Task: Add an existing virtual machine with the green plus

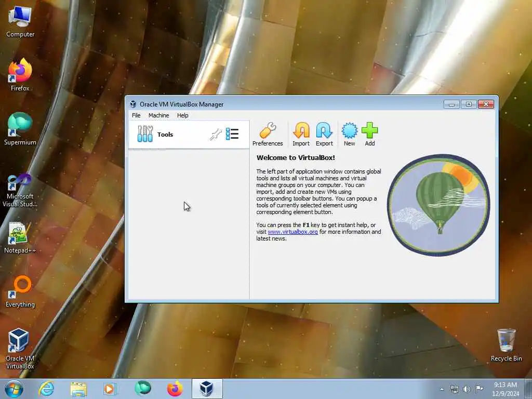Action: coord(369,135)
